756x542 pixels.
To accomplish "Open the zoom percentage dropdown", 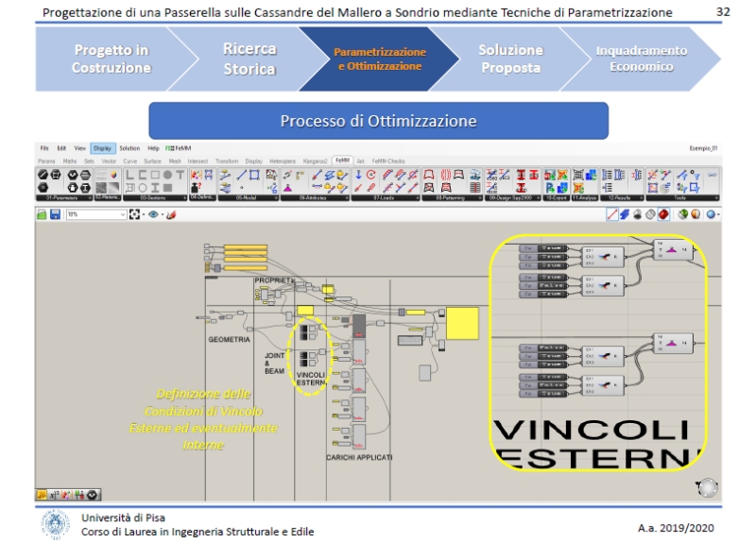I will pos(121,215).
